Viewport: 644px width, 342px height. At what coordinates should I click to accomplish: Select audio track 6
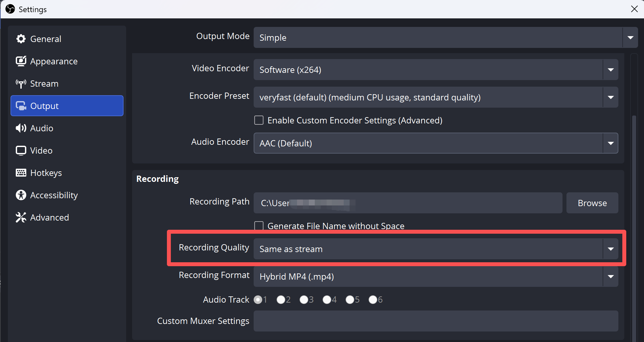373,299
